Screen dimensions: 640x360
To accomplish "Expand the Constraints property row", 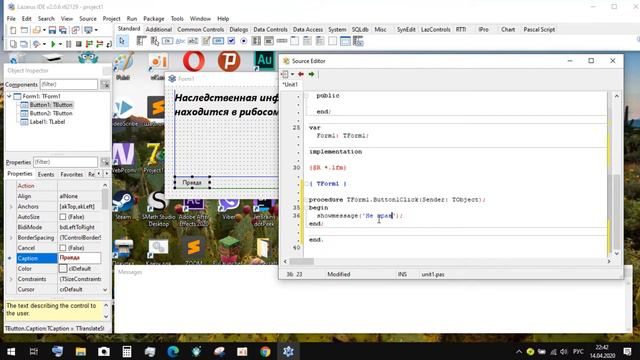I will click(11, 279).
